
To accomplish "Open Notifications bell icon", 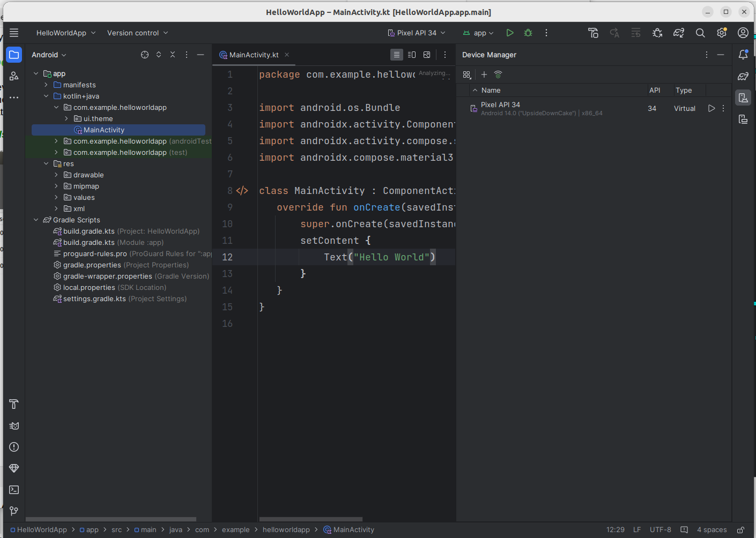I will point(743,55).
